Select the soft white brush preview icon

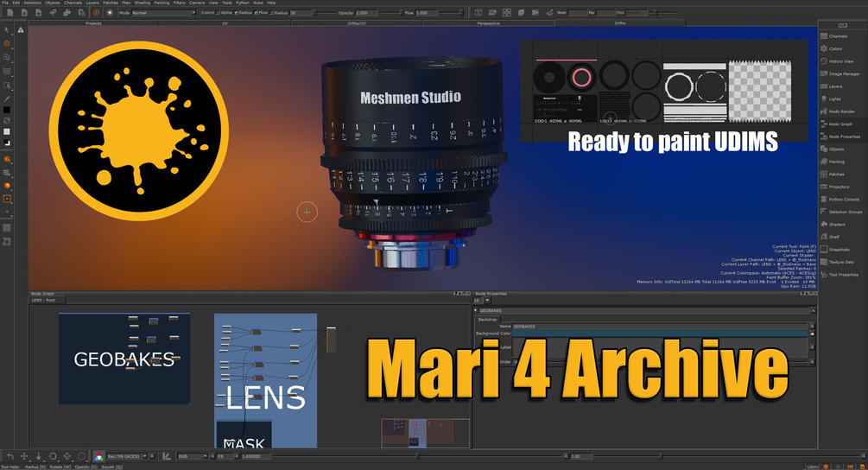pos(110,12)
